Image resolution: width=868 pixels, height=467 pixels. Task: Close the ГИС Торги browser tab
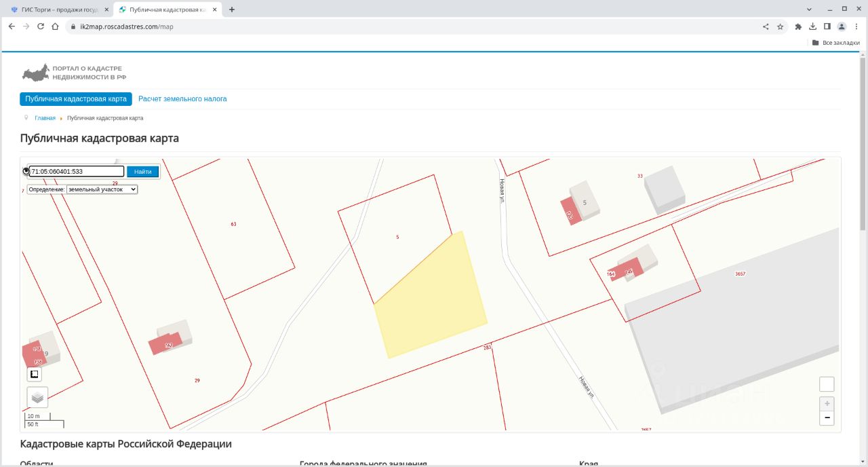tap(106, 10)
